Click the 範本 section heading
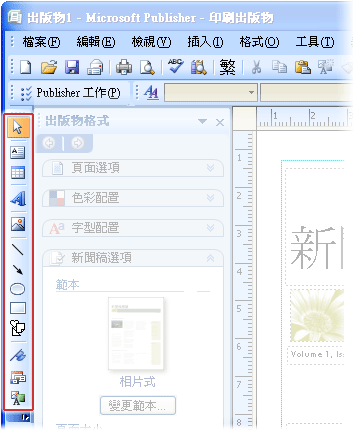This screenshot has width=360, height=433. tap(67, 285)
